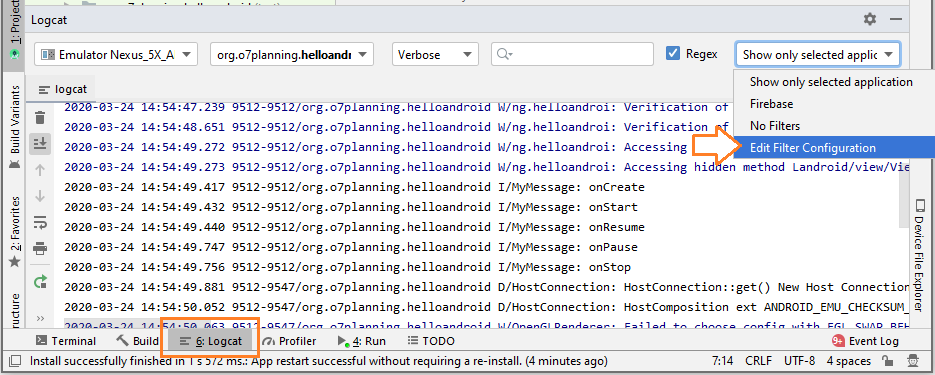Click the scroll to end icon

point(40,144)
